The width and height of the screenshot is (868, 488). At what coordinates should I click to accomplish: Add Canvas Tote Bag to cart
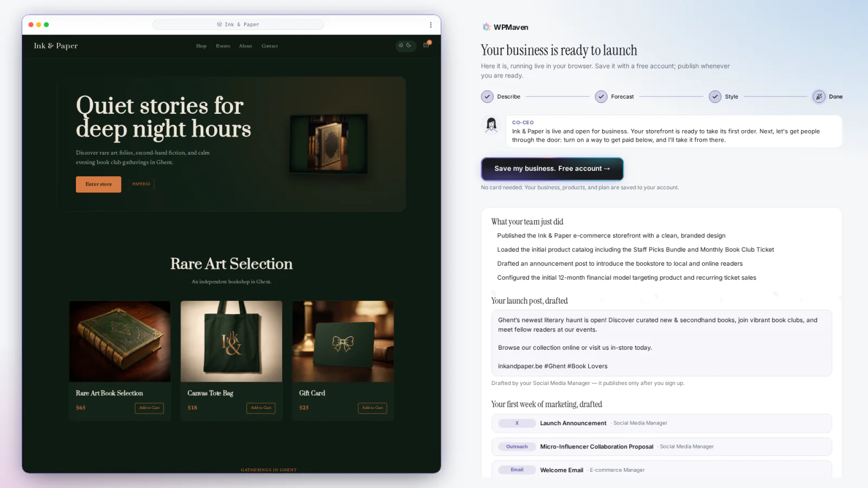[261, 408]
